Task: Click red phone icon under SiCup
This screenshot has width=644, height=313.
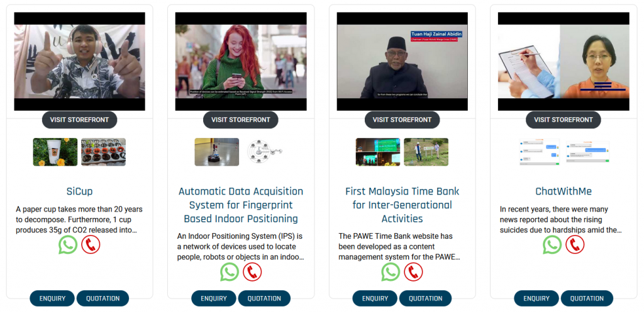Action: (91, 245)
